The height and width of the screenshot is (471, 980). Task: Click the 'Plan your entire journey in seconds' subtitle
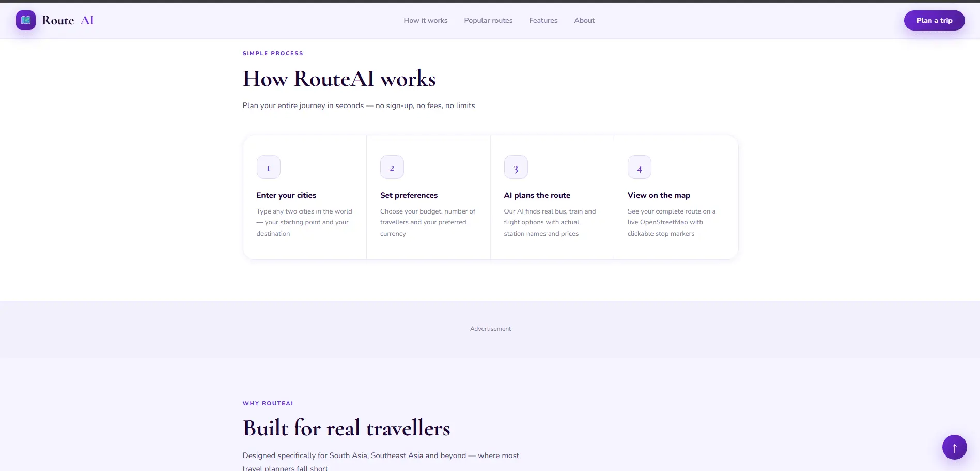pyautogui.click(x=359, y=105)
